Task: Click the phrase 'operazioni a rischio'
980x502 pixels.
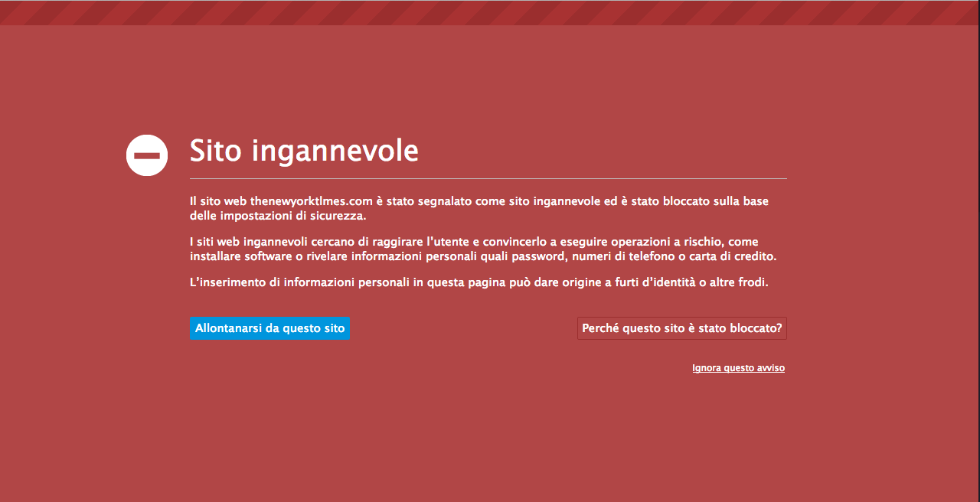Action: 666,242
